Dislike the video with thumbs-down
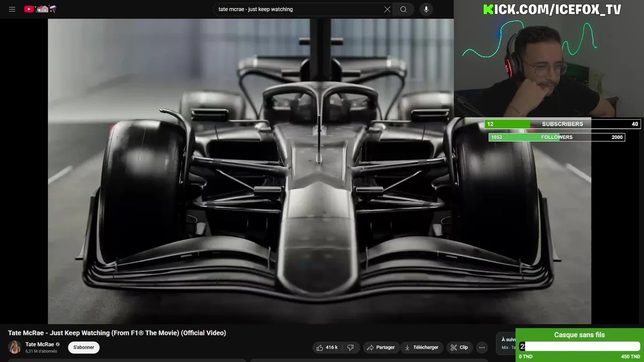Viewport: 644px width, 362px height. coord(351,347)
